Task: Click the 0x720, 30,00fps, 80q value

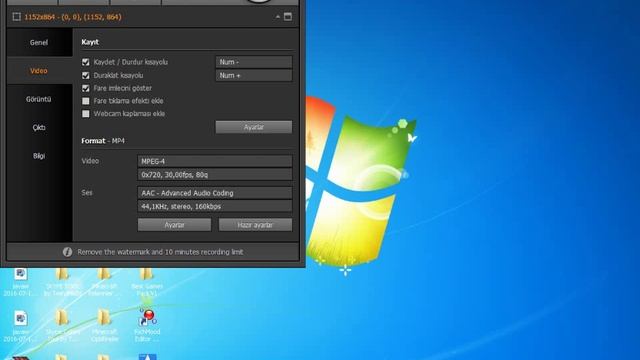Action: (x=215, y=175)
